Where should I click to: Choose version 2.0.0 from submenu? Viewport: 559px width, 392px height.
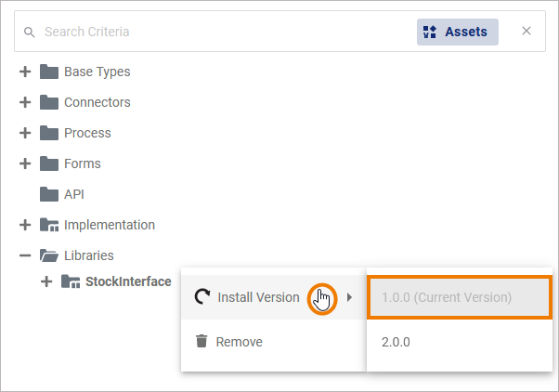tap(396, 342)
